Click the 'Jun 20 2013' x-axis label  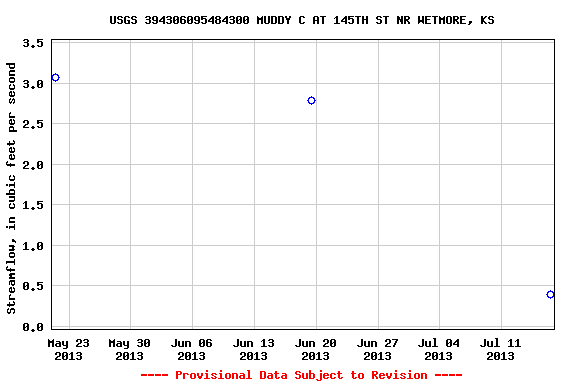pos(316,349)
